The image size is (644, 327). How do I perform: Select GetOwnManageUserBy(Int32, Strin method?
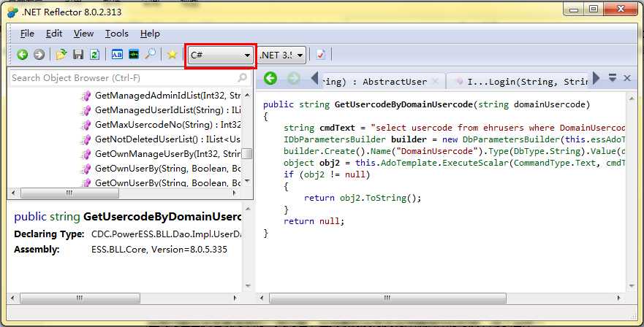(167, 154)
